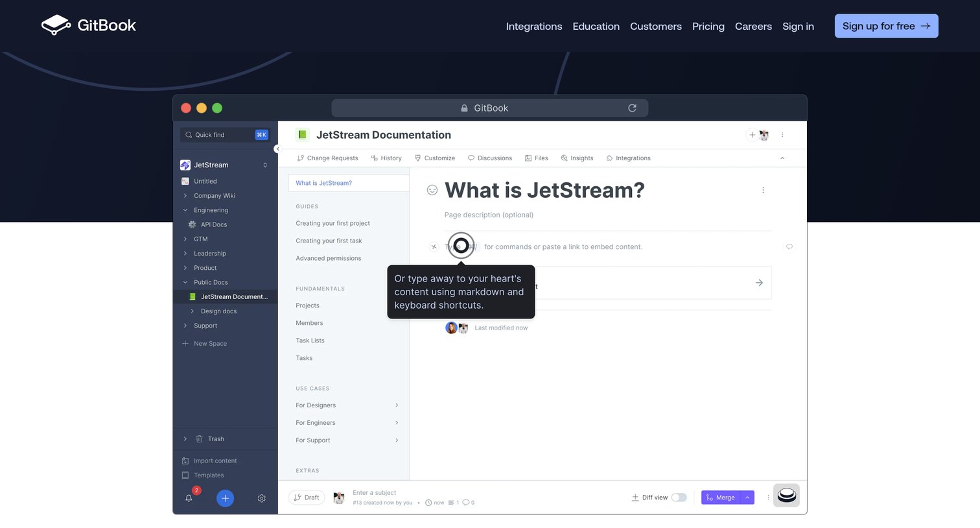Open the Discussions tab

click(490, 158)
